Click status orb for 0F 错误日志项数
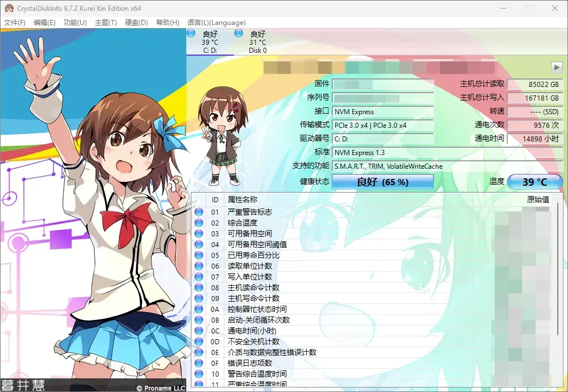Image resolution: width=568 pixels, height=392 pixels. pyautogui.click(x=199, y=363)
